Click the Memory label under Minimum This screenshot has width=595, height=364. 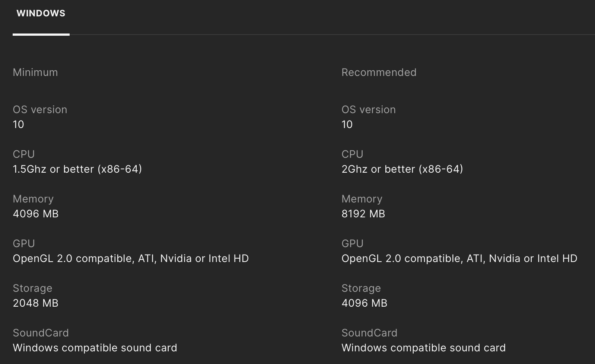point(33,199)
